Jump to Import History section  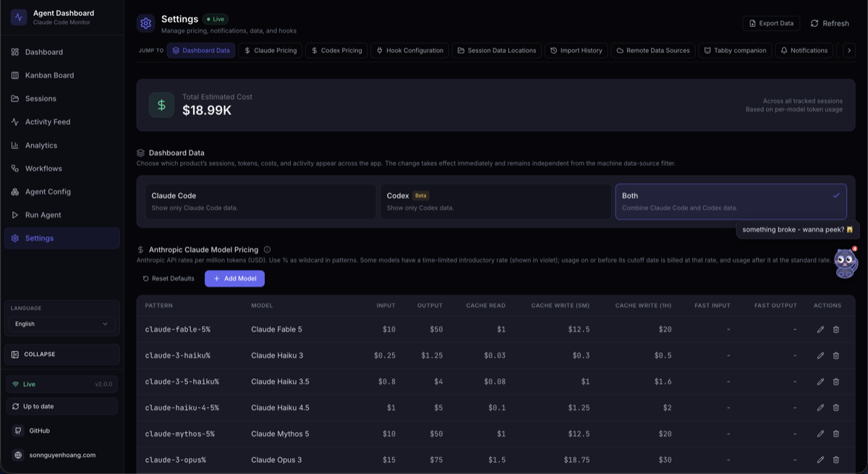[x=576, y=51]
